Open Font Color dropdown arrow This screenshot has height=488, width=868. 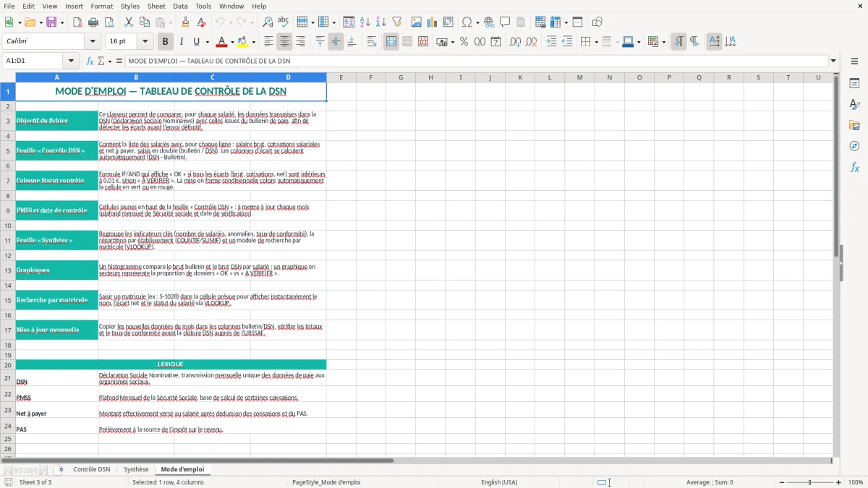click(x=232, y=42)
